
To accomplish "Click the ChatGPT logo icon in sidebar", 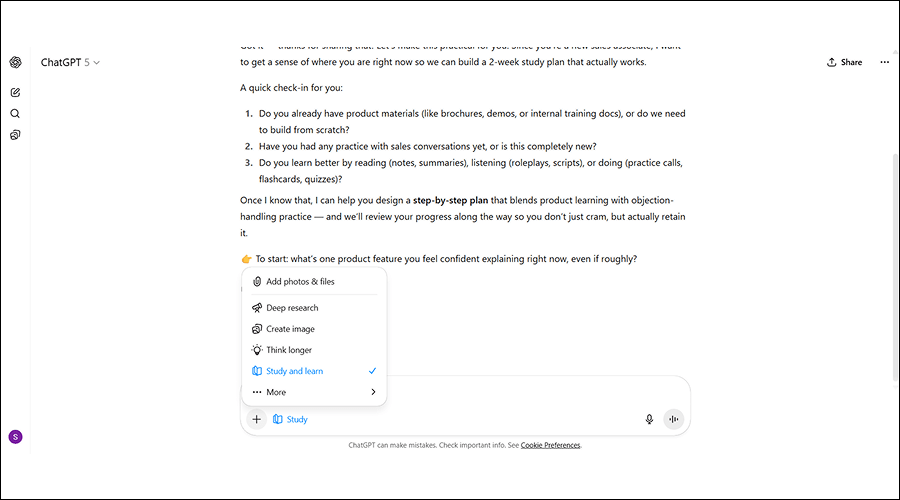I will click(x=15, y=62).
